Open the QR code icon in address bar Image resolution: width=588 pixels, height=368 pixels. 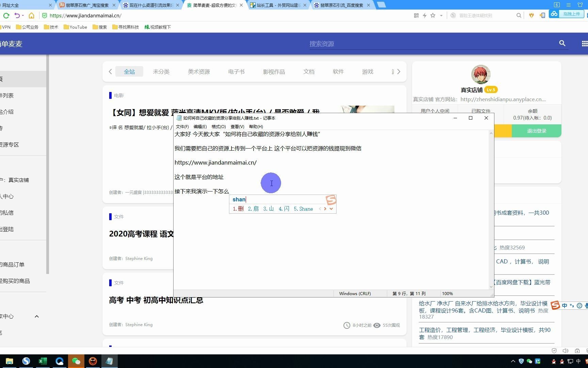[416, 15]
